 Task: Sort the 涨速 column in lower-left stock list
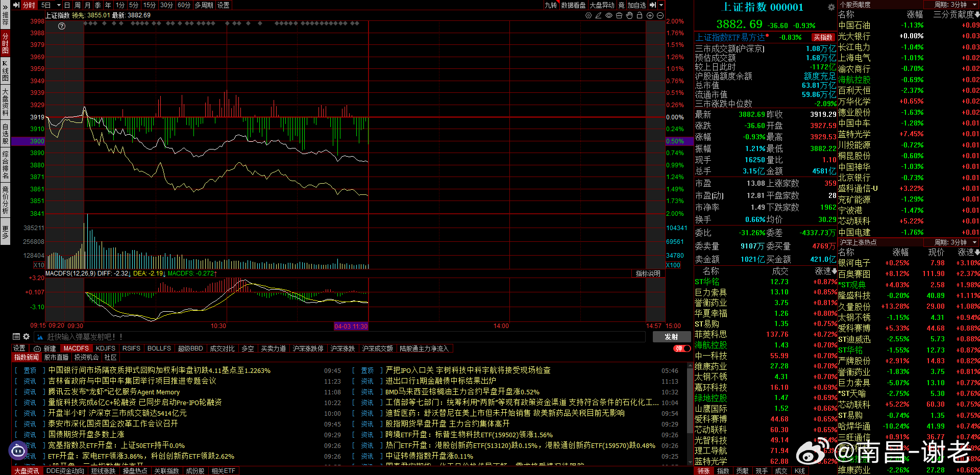pyautogui.click(x=826, y=271)
